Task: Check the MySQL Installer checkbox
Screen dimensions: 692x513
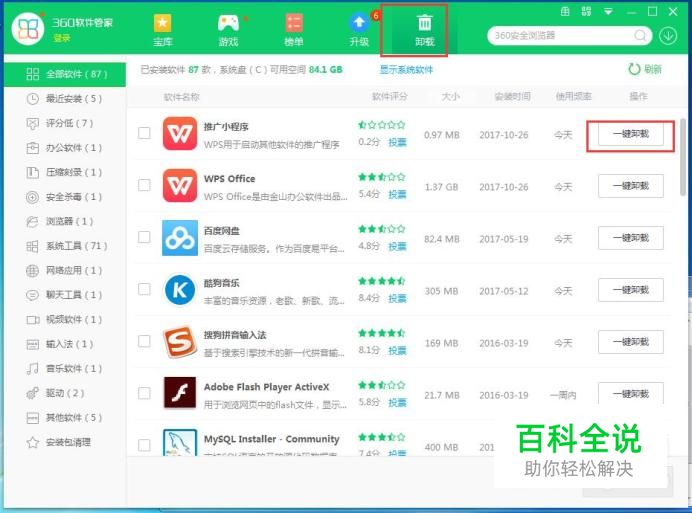Action: [144, 445]
